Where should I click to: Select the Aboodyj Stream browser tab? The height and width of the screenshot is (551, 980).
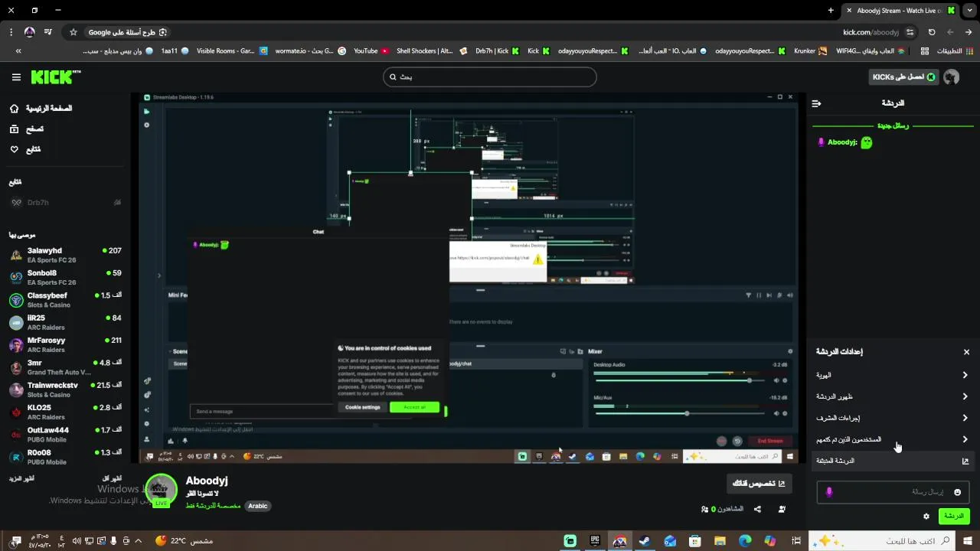900,11
